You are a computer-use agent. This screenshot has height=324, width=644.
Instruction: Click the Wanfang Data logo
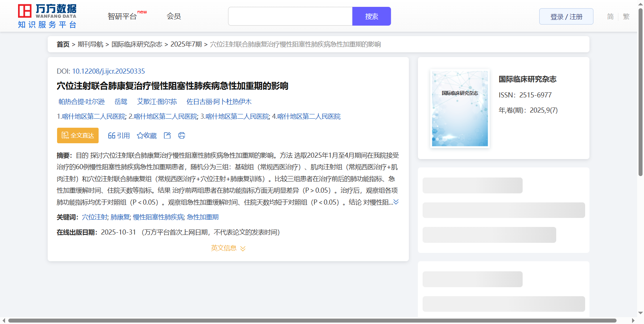click(x=47, y=16)
